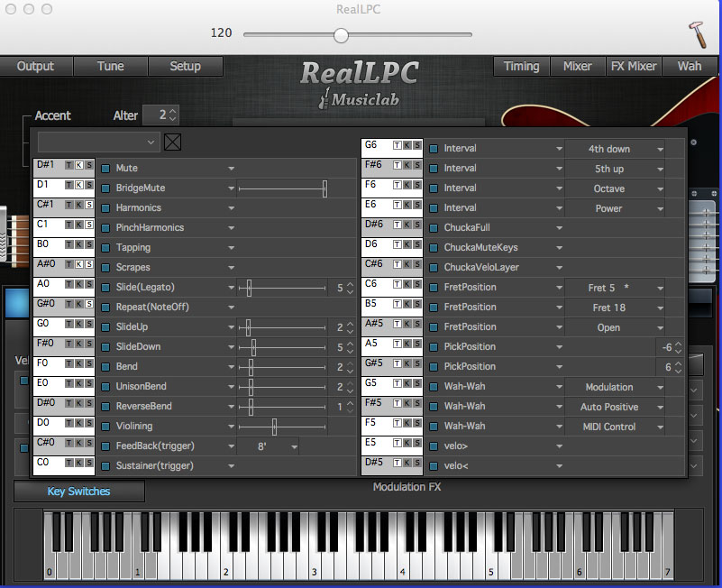Toggle the S button for key A#0

89,264
